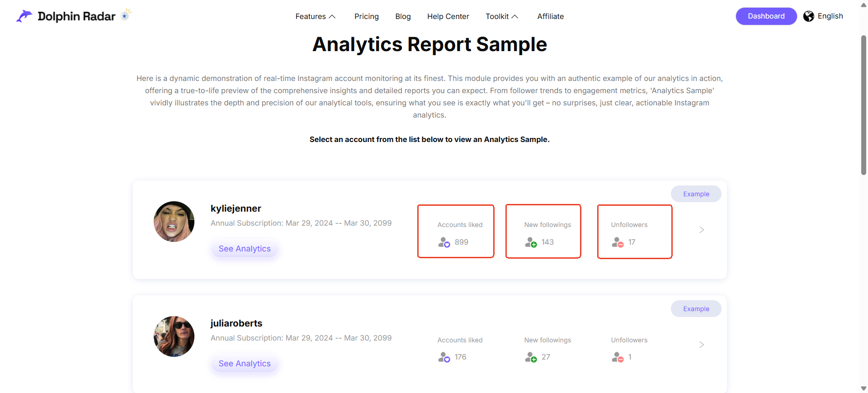868x393 pixels.
Task: Click the globe language icon
Action: [x=809, y=16]
